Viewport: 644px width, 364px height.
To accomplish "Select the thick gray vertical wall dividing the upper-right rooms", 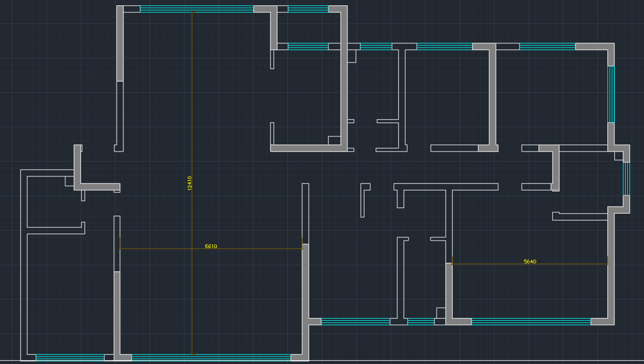I will point(492,97).
